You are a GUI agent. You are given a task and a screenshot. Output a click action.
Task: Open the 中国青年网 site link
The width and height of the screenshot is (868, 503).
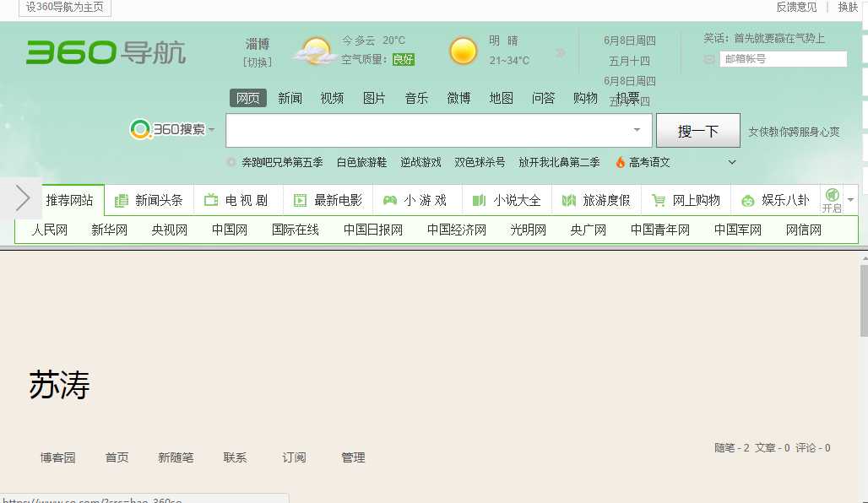[660, 230]
